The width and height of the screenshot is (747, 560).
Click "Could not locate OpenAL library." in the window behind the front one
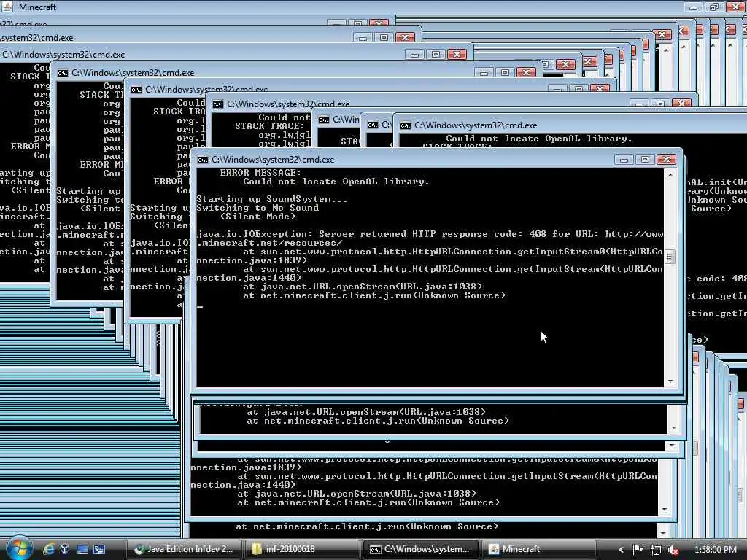(539, 139)
